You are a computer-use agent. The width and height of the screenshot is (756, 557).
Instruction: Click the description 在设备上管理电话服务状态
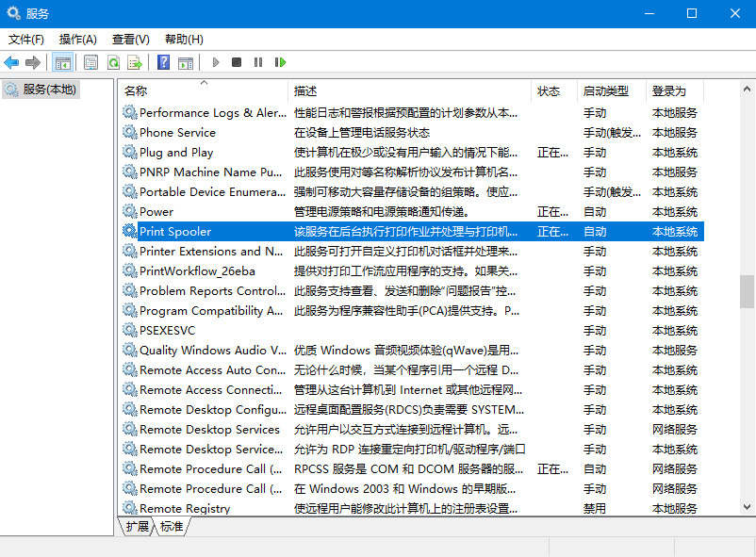[x=362, y=133]
